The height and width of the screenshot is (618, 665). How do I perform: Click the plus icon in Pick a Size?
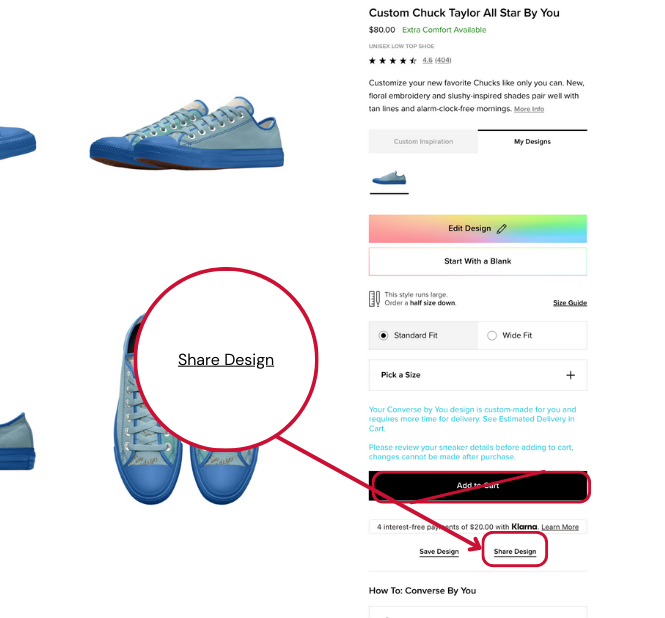[x=570, y=375]
